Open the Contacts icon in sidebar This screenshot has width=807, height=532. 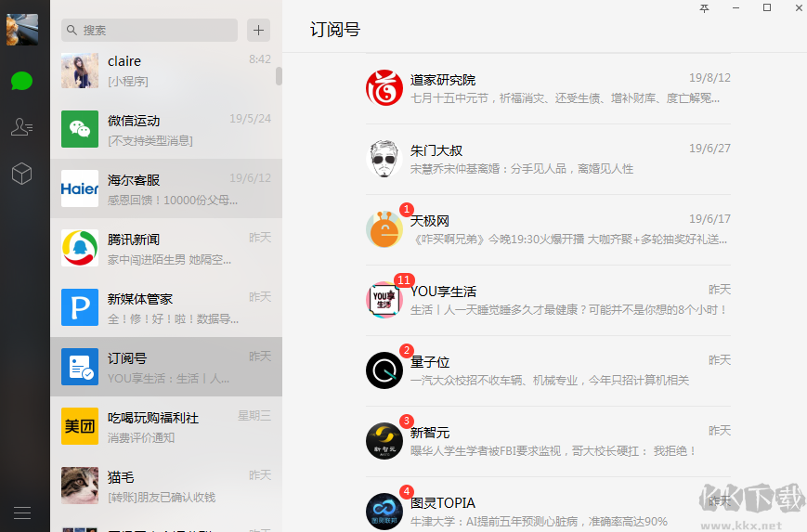(x=21, y=127)
